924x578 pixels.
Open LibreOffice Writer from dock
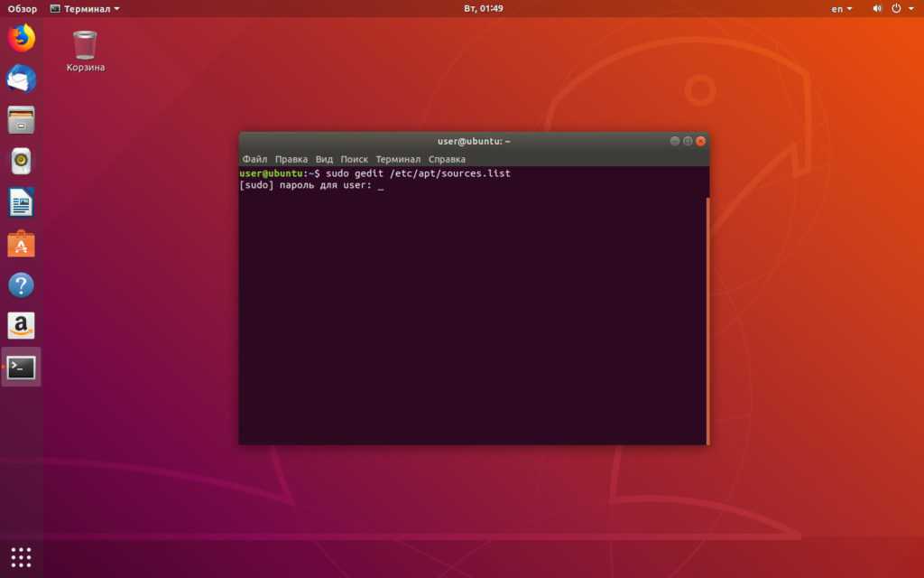(x=21, y=202)
